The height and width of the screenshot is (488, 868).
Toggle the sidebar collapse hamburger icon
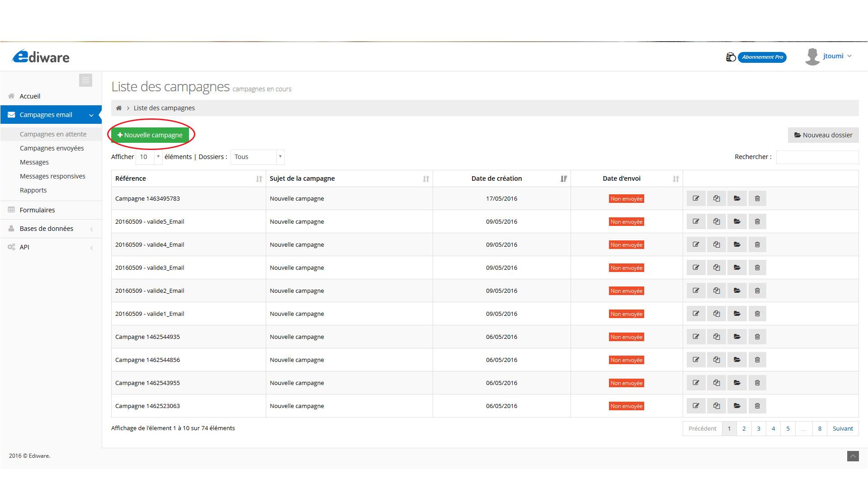(85, 80)
